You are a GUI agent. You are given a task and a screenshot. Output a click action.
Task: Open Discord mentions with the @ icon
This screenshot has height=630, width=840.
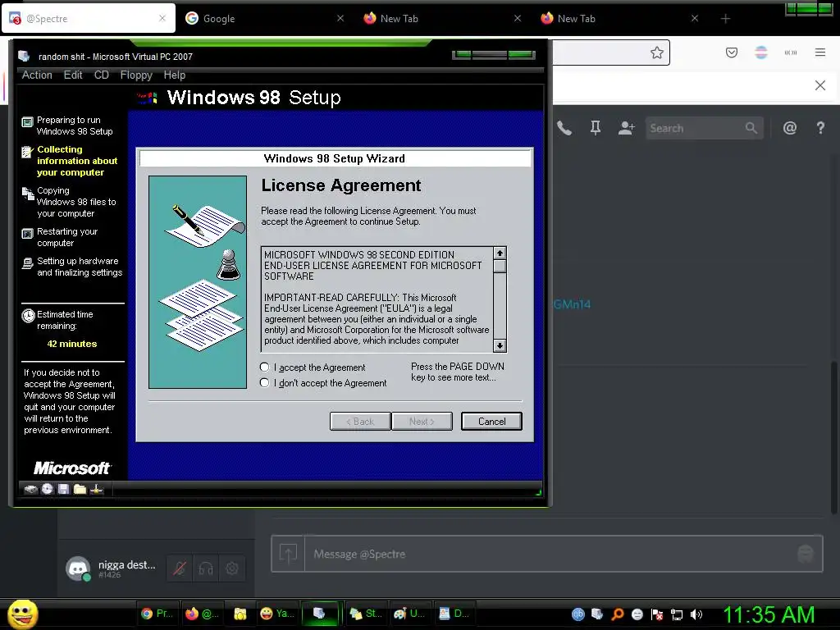[x=790, y=128]
